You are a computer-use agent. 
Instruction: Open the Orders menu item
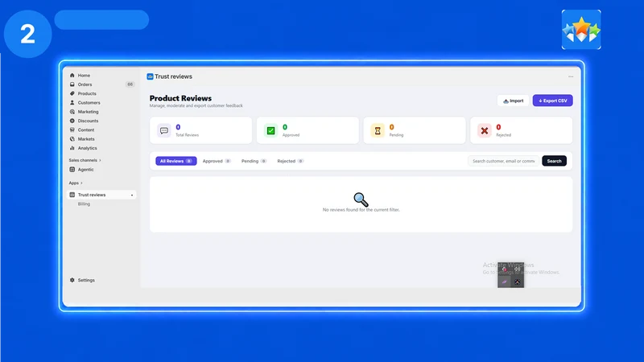point(85,84)
